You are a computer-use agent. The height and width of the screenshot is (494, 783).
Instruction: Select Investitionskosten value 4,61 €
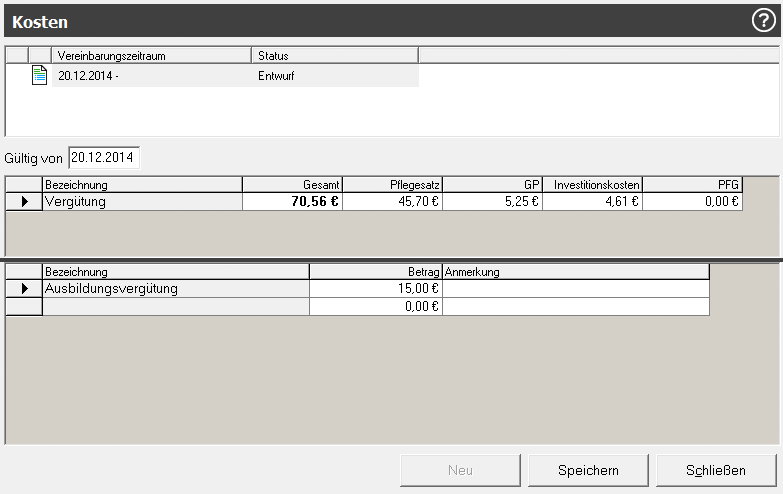point(592,202)
